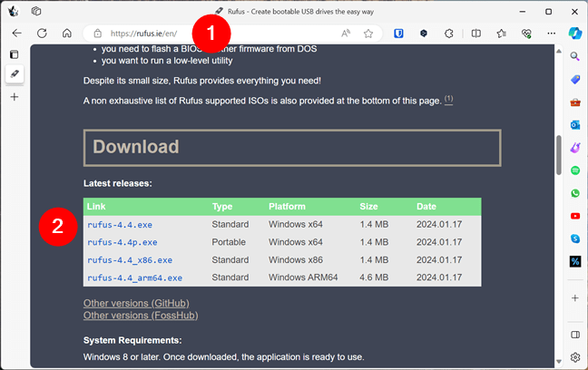Open Browser essentials heart icon

point(526,34)
